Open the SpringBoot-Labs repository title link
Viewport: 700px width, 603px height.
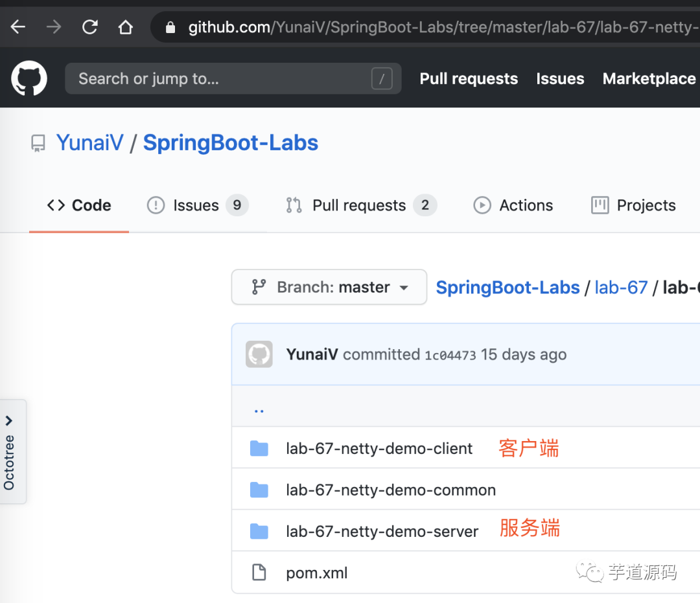(x=230, y=142)
